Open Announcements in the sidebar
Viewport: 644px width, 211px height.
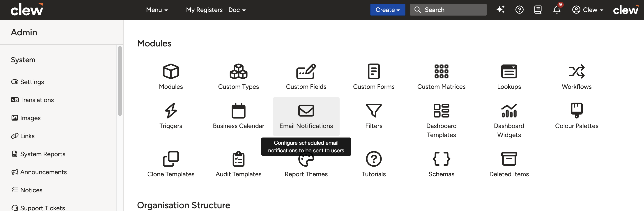(x=39, y=172)
